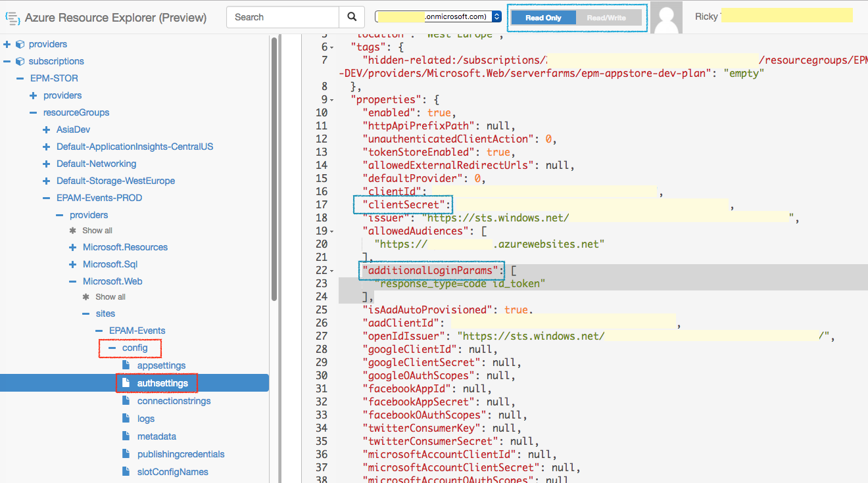Click the Azure Resource Explorer logo icon
This screenshot has width=868, height=483.
point(12,18)
